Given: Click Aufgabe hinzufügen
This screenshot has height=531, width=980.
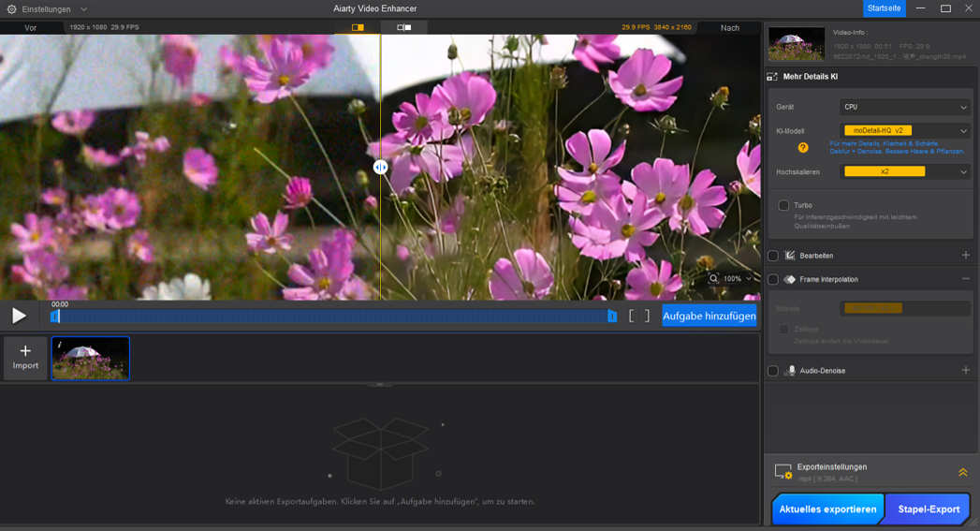Looking at the screenshot, I should tap(709, 316).
